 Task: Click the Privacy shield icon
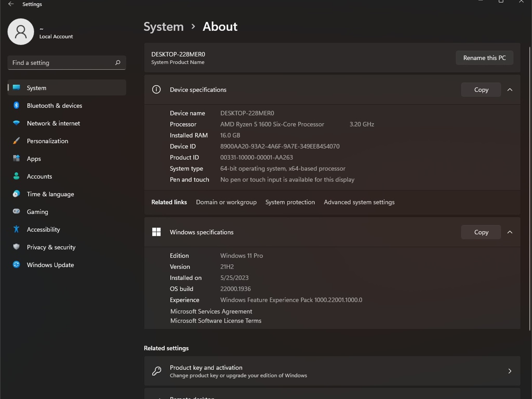click(16, 247)
